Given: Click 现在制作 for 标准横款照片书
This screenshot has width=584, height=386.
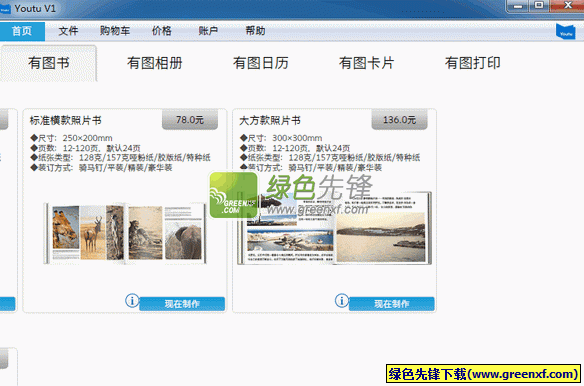Looking at the screenshot, I should coord(182,304).
